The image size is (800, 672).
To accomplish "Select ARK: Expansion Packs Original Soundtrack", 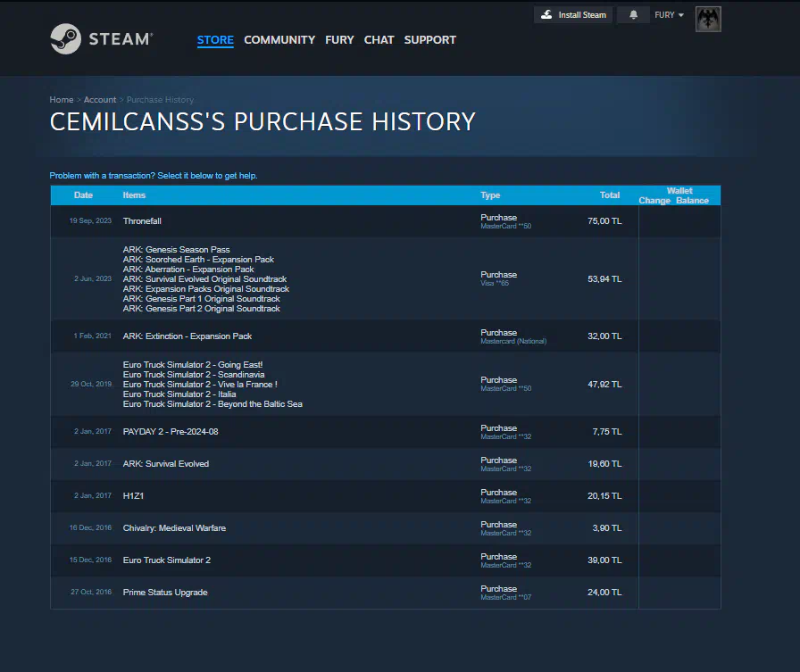I will (x=206, y=288).
